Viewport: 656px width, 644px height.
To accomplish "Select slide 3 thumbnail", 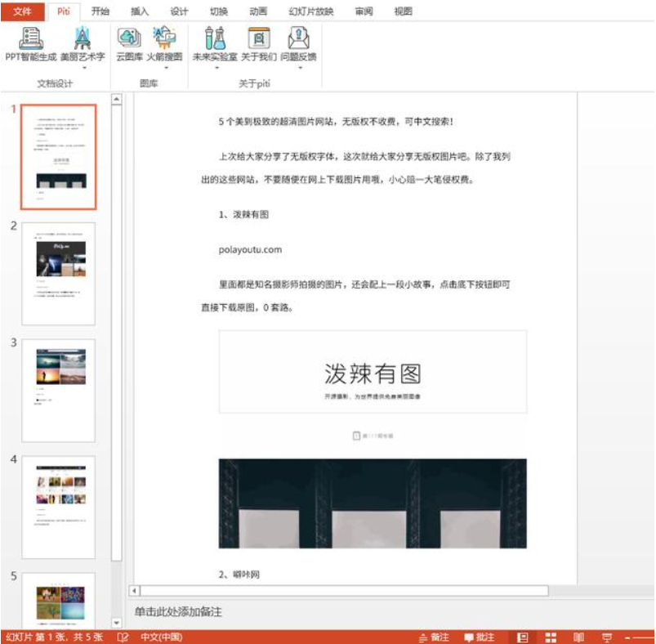I will [x=59, y=391].
